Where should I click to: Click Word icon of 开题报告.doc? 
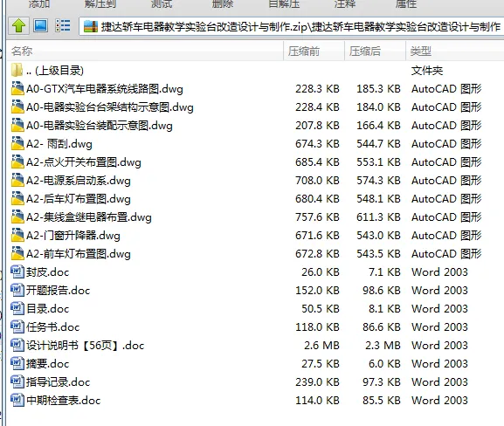(17, 290)
